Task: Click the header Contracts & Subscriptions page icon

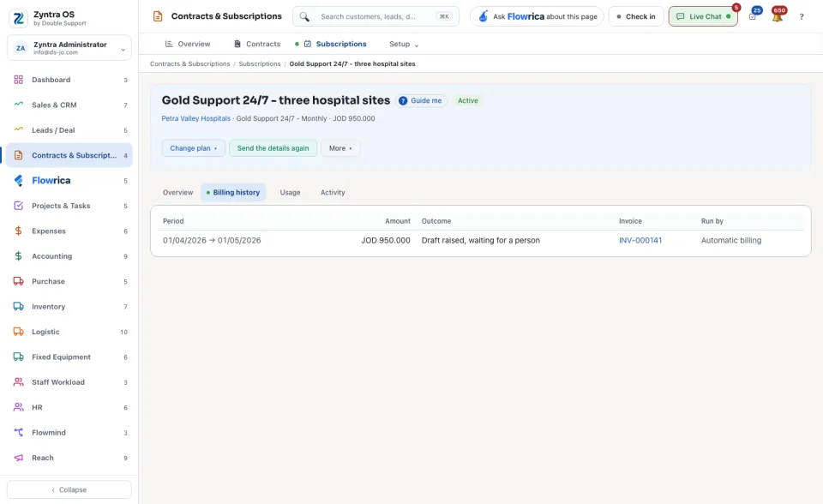Action: [158, 16]
